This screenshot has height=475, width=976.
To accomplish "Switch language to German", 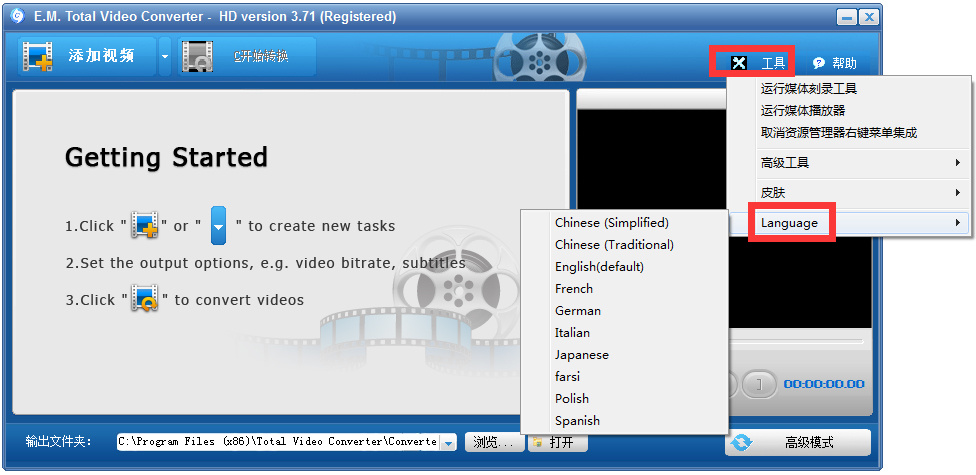I will (624, 311).
